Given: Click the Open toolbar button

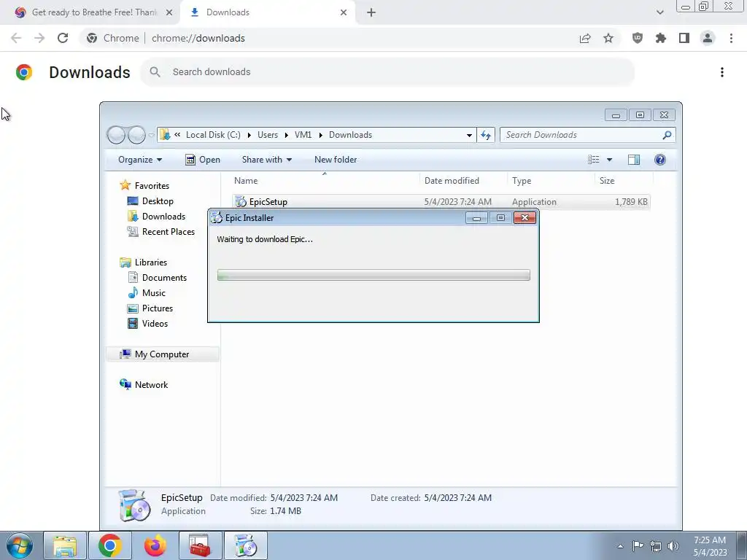Looking at the screenshot, I should [x=203, y=160].
